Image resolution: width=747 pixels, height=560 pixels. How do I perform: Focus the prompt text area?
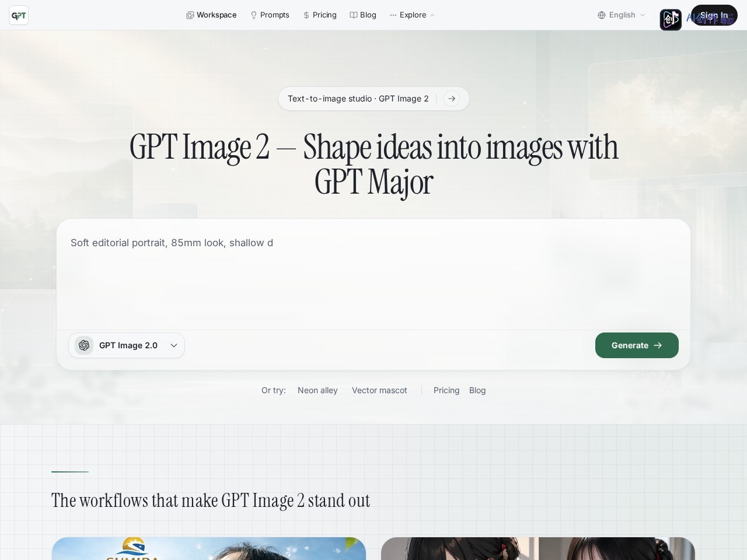click(x=373, y=274)
